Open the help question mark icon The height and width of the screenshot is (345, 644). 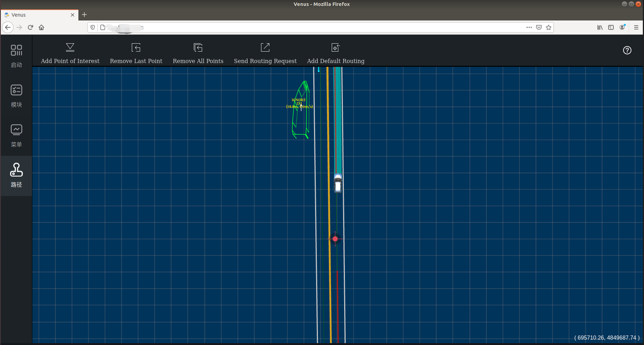(627, 50)
